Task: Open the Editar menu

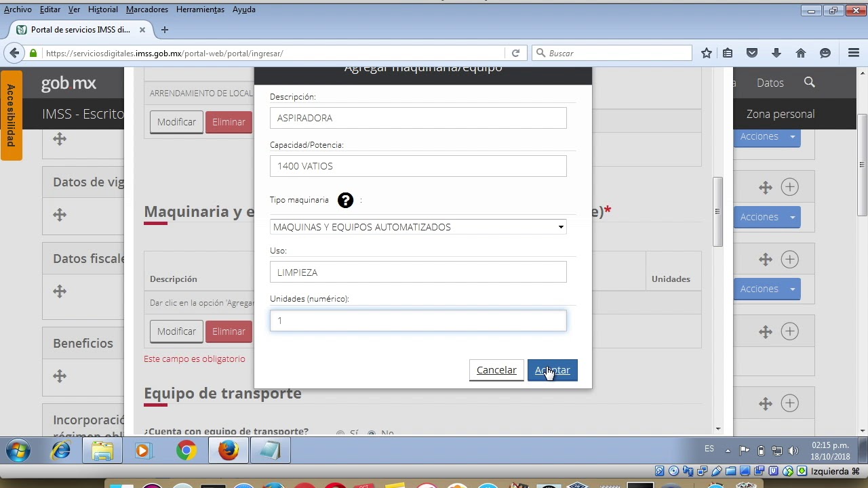Action: click(50, 9)
